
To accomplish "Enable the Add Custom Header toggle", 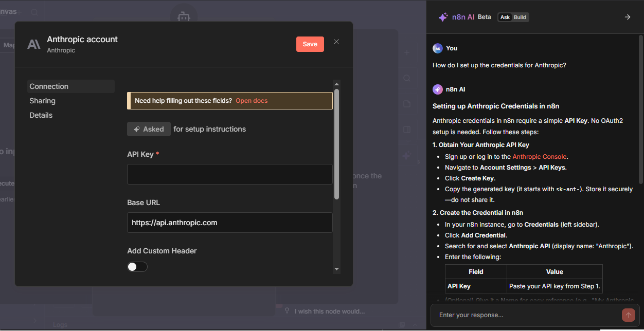I will (137, 267).
